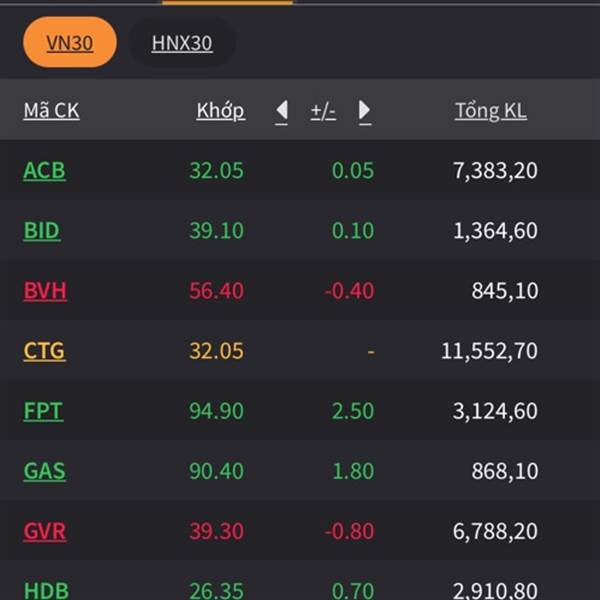The width and height of the screenshot is (600, 600).
Task: Click GVR change value -0.80
Action: click(x=349, y=531)
